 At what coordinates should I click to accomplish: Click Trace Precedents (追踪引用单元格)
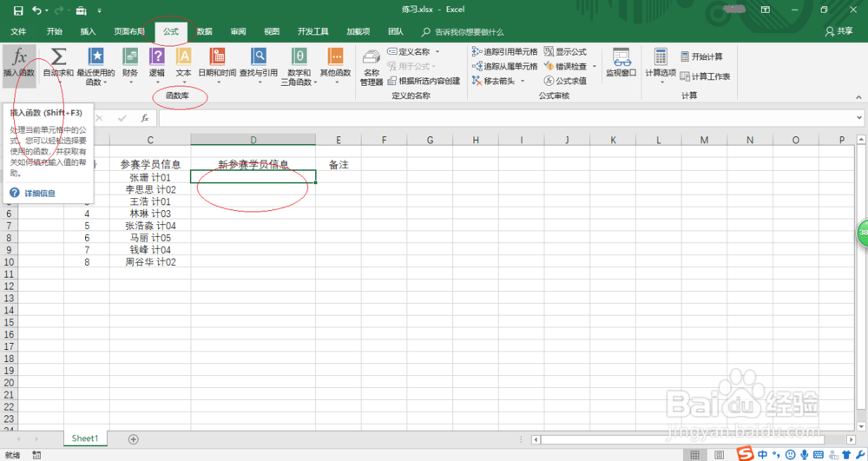coord(504,51)
